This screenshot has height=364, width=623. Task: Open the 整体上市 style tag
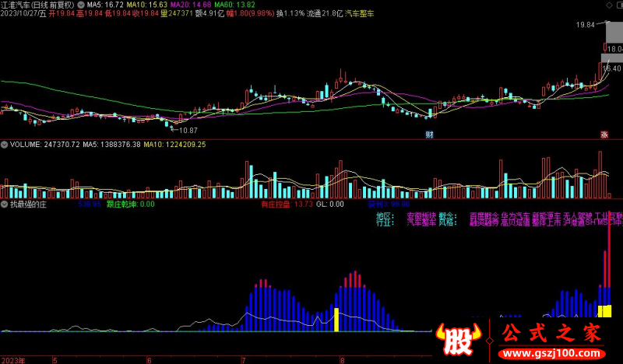pyautogui.click(x=547, y=222)
